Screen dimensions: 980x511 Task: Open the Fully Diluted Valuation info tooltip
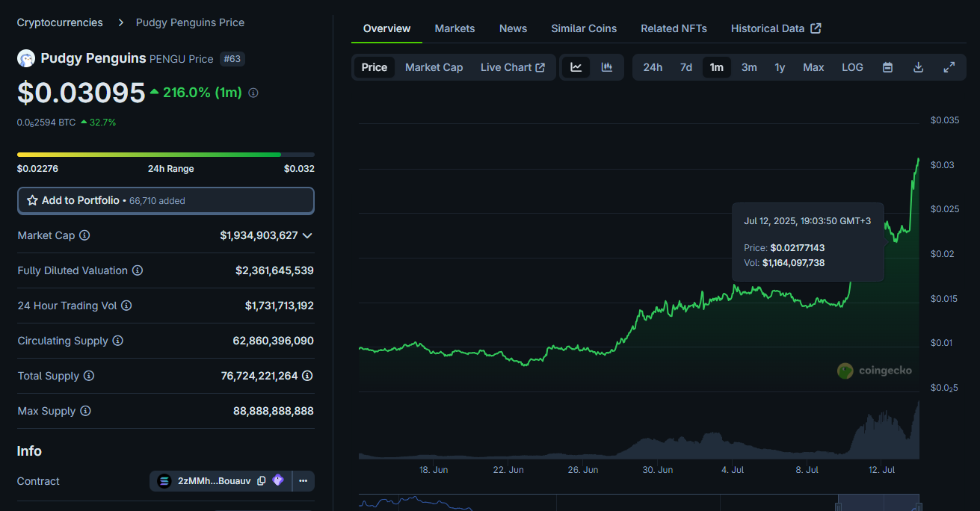(138, 270)
